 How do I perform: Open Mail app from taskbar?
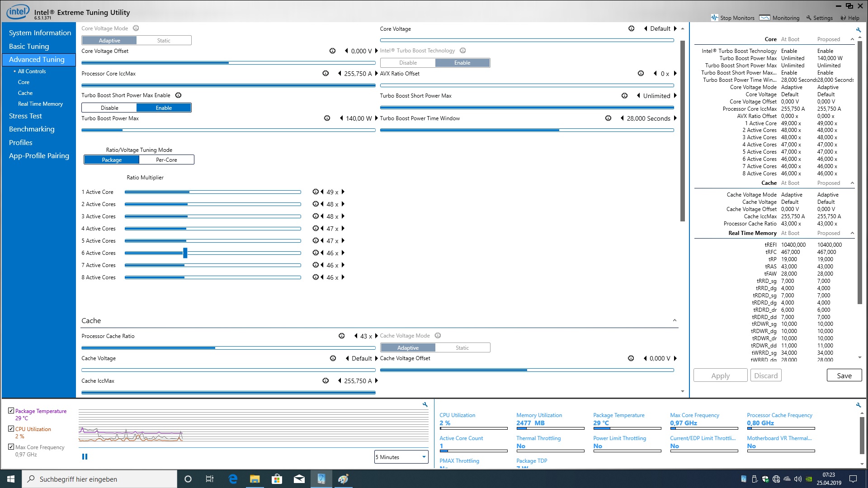[299, 479]
